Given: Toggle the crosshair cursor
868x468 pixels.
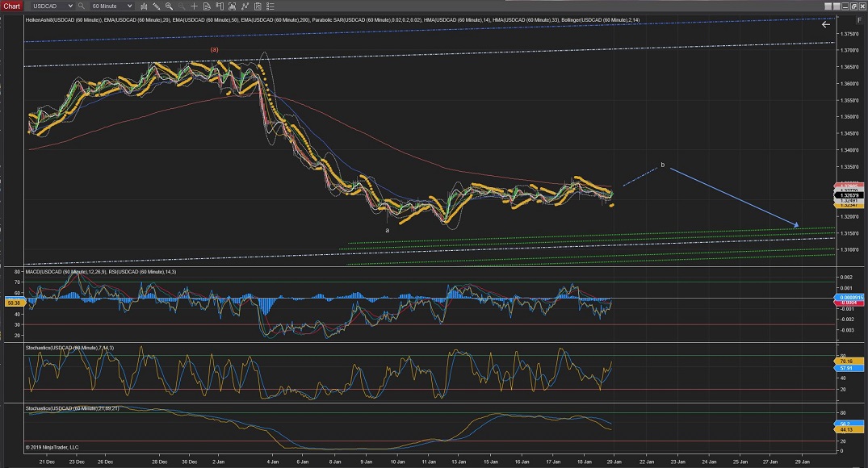Looking at the screenshot, I should [195, 6].
